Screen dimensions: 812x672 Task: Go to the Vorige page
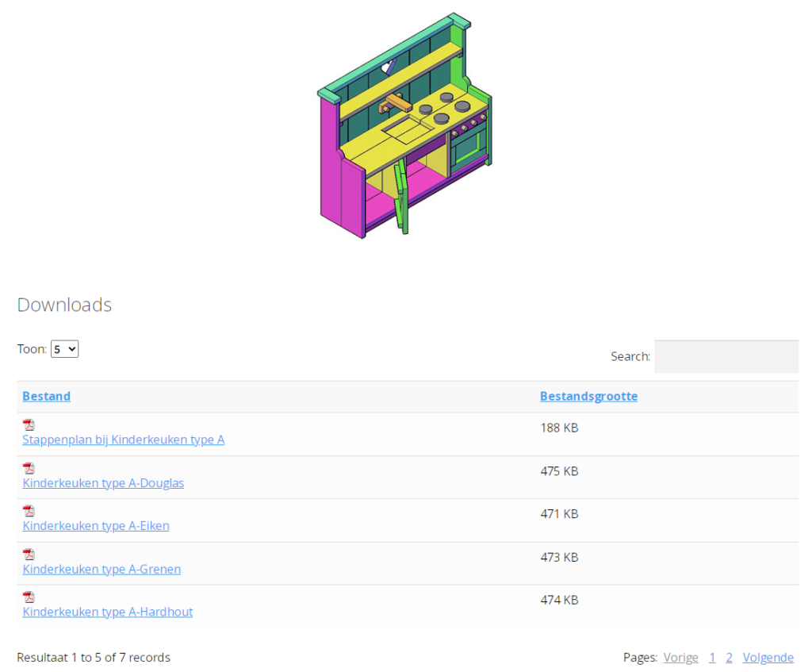click(x=680, y=658)
